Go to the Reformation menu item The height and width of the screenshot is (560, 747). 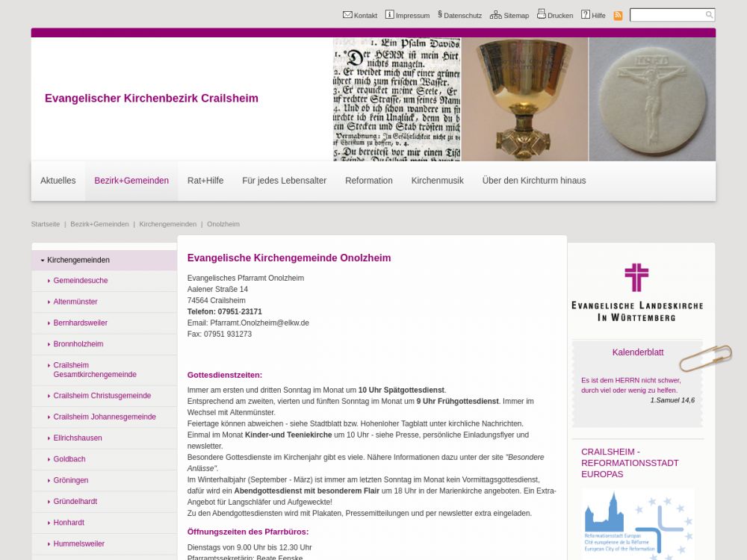[368, 181]
